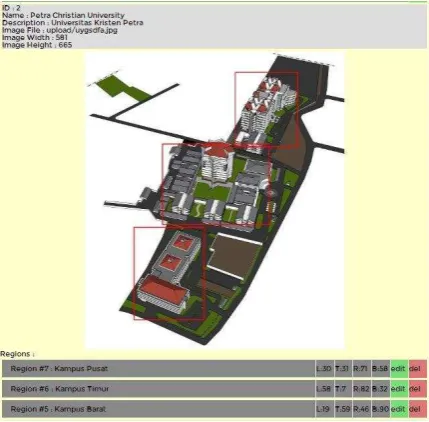Select the 'Region #5 : Kampus Barat' row label
The image size is (429, 422).
[x=158, y=409]
